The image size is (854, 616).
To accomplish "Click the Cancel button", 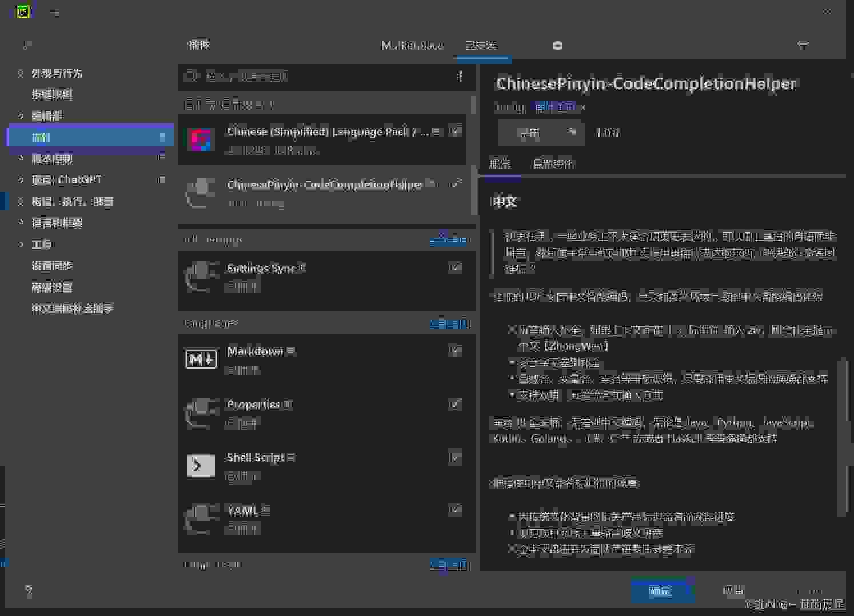I will (733, 591).
